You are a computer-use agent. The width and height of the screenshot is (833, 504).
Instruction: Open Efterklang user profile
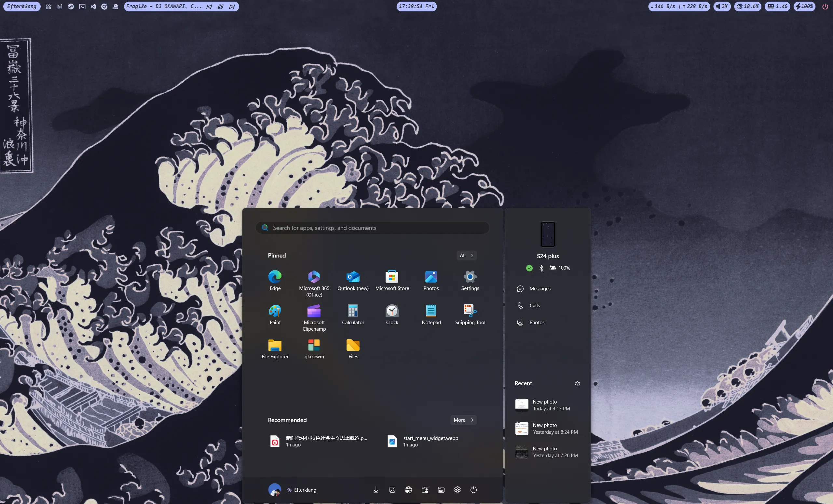coord(293,489)
